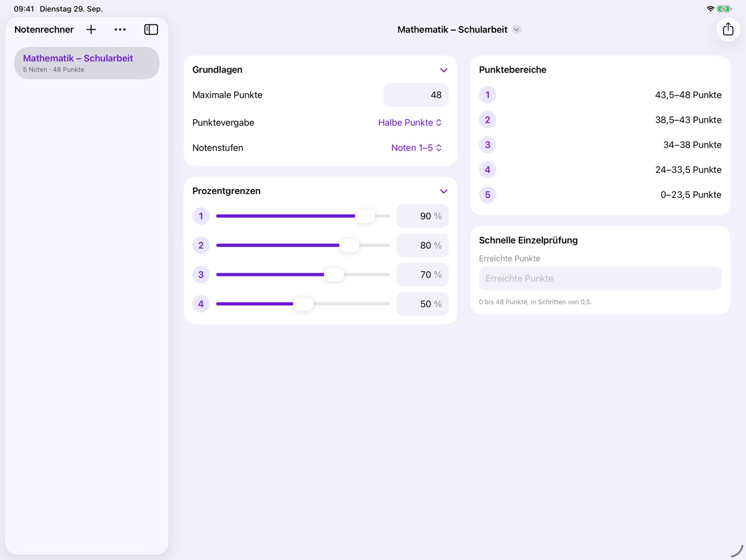
Task: Click the grade 2 percentage slider
Action: point(303,245)
